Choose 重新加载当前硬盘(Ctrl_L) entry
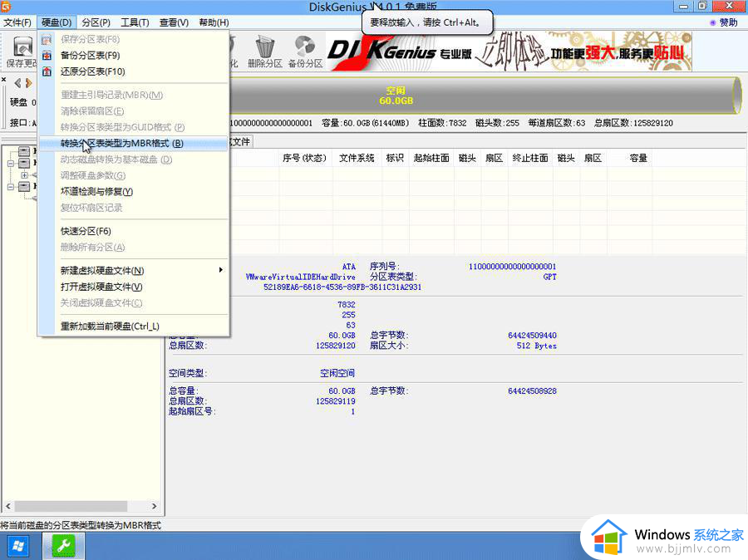Image resolution: width=748 pixels, height=560 pixels. point(133,327)
